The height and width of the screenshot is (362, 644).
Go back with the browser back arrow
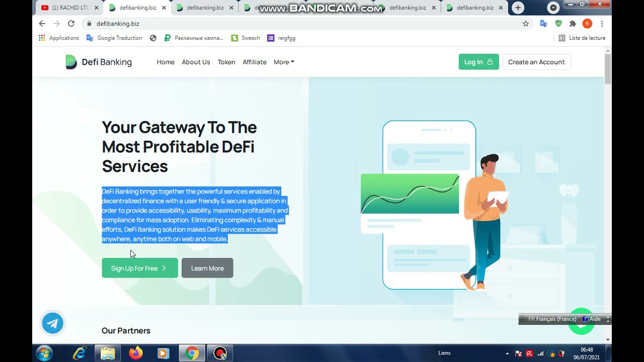(42, 24)
